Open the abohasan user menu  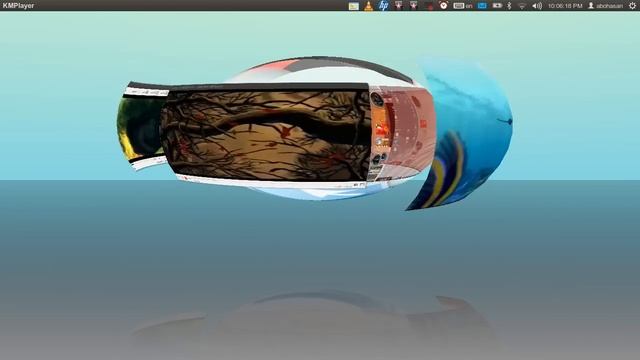[605, 6]
